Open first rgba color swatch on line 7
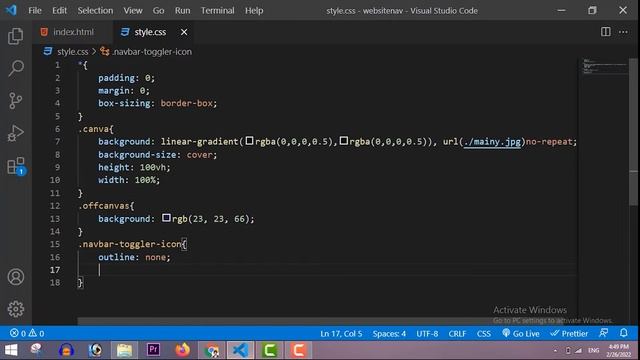640x360 pixels. [x=249, y=141]
